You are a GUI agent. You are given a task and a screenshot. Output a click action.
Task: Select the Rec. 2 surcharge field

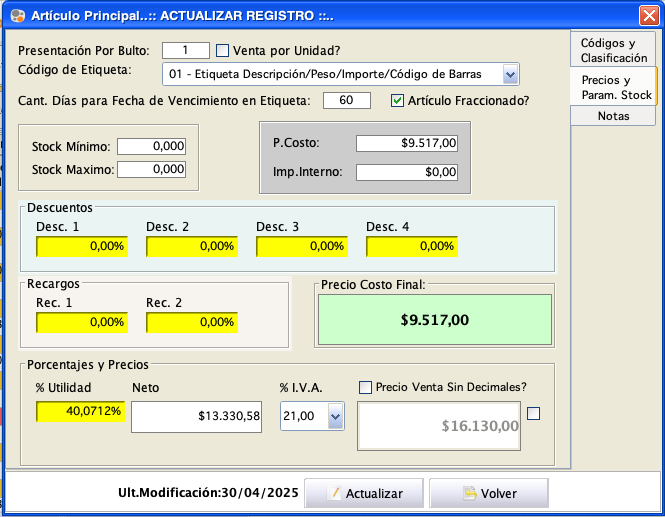[192, 322]
